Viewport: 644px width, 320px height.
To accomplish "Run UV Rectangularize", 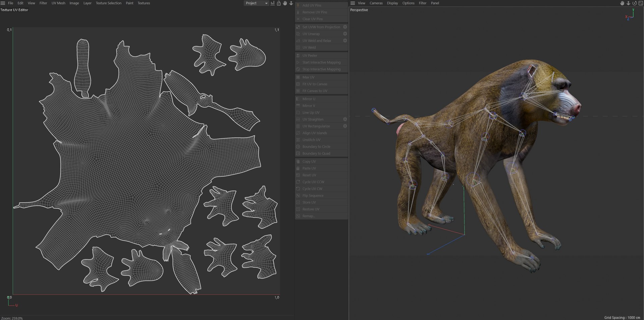I will (318, 126).
